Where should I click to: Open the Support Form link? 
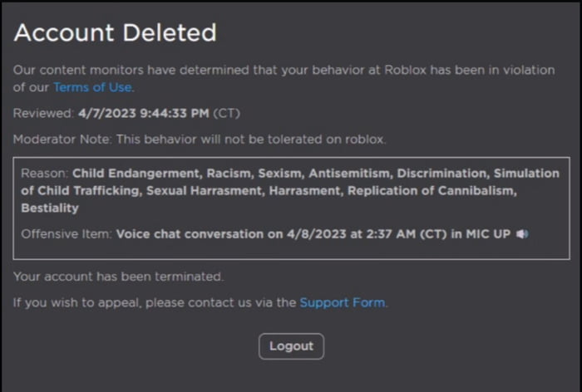tap(342, 302)
